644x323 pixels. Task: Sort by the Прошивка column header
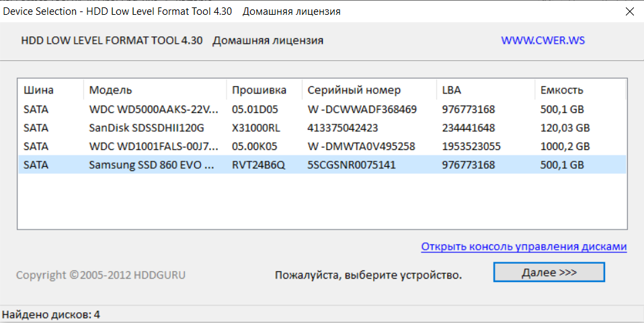264,90
